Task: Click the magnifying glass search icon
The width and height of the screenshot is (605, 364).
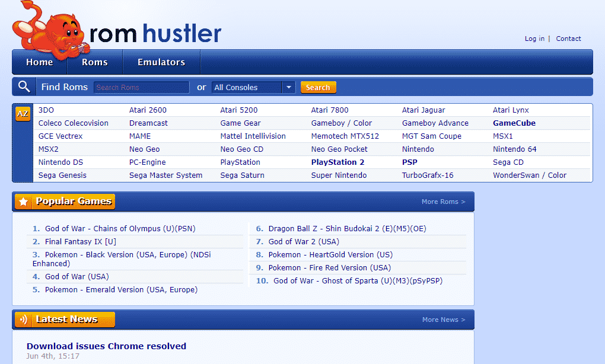Action: tap(24, 87)
